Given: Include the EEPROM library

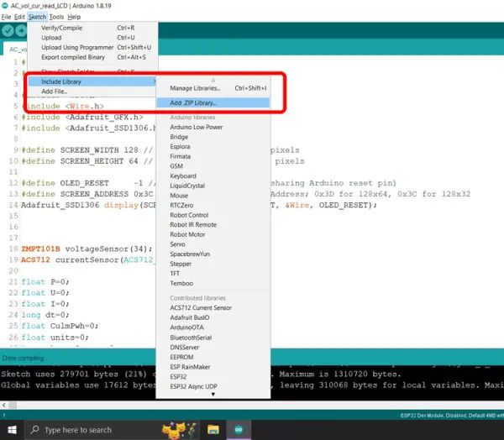Looking at the screenshot, I should 213,357.
